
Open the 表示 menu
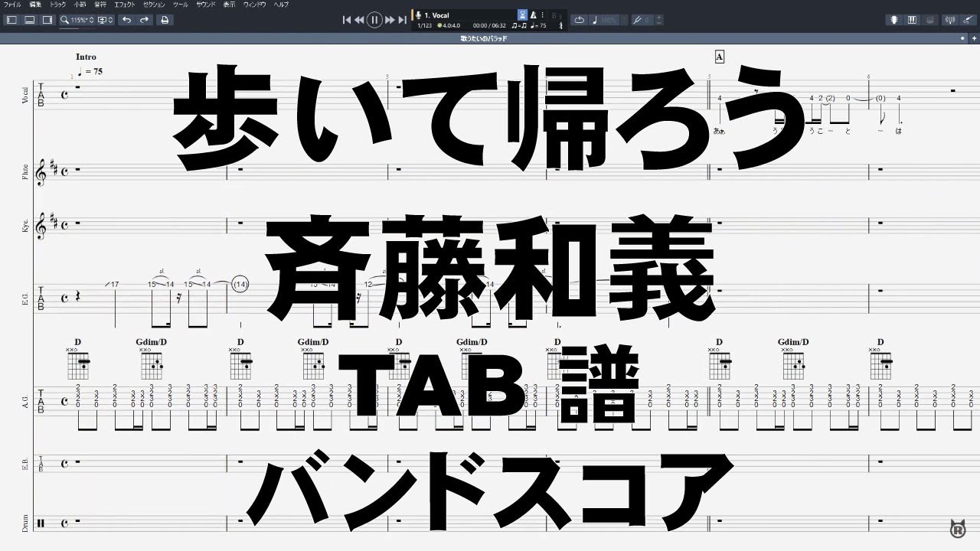pyautogui.click(x=230, y=5)
